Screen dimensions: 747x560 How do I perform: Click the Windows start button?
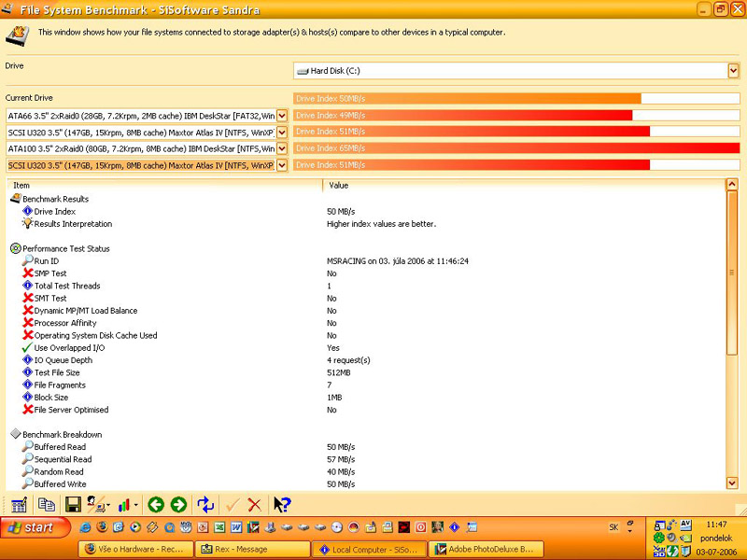click(x=35, y=527)
